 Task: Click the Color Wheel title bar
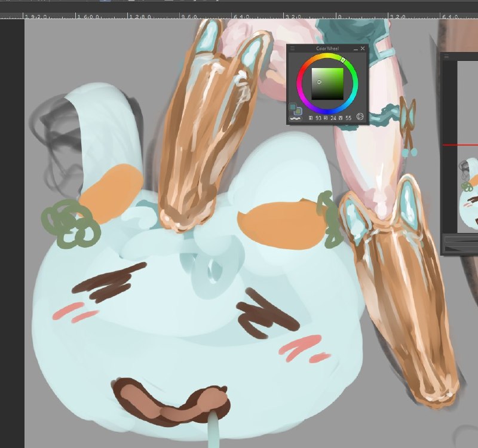[327, 48]
